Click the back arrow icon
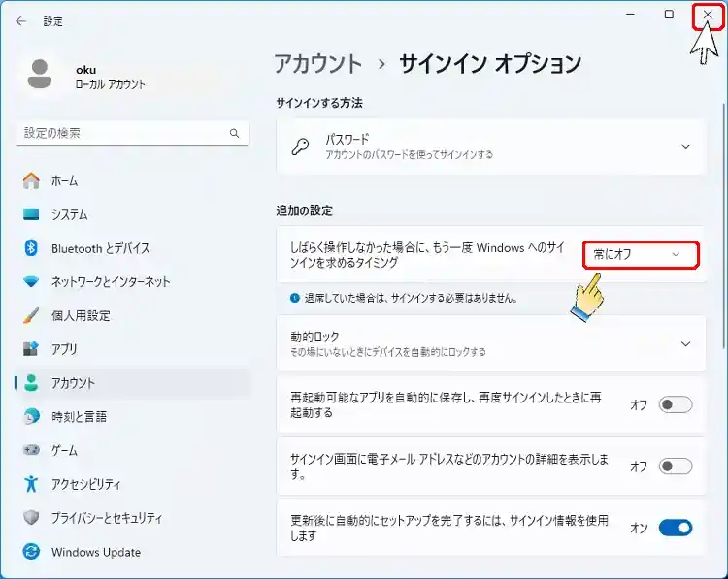 click(21, 21)
